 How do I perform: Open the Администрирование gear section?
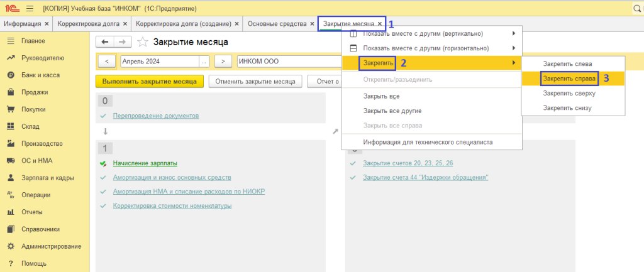pyautogui.click(x=50, y=246)
